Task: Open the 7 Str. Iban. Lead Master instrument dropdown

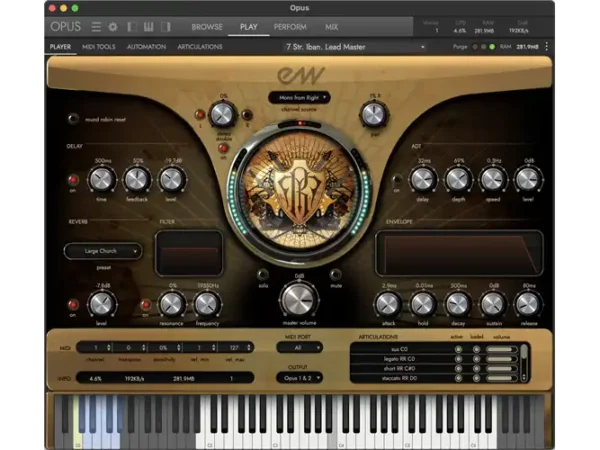Action: click(x=355, y=47)
